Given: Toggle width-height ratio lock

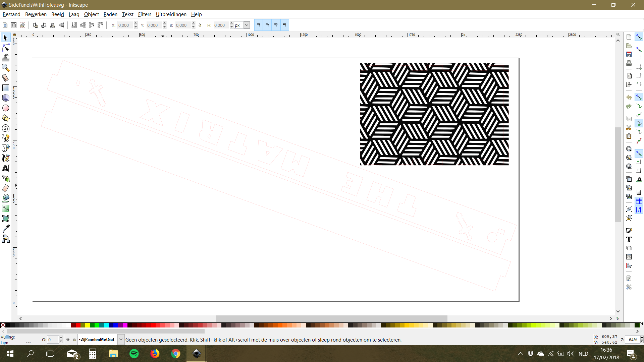Looking at the screenshot, I should (200, 25).
